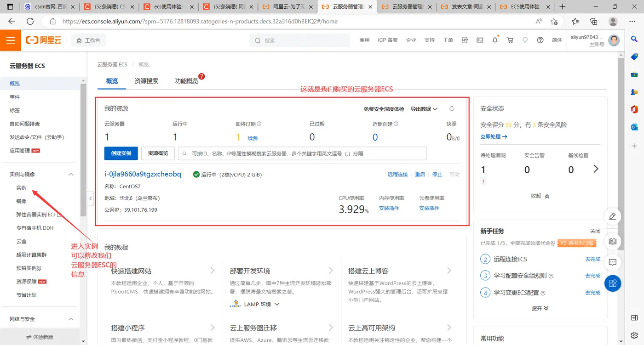Reload the page in browser
This screenshot has width=644, height=345.
pyautogui.click(x=30, y=21)
